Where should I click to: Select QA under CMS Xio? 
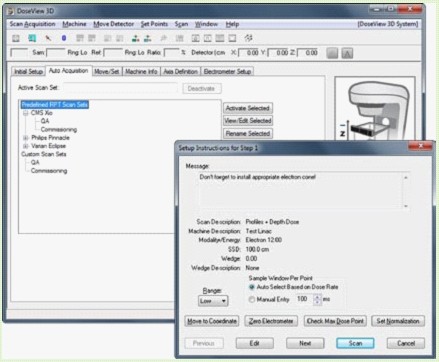45,121
